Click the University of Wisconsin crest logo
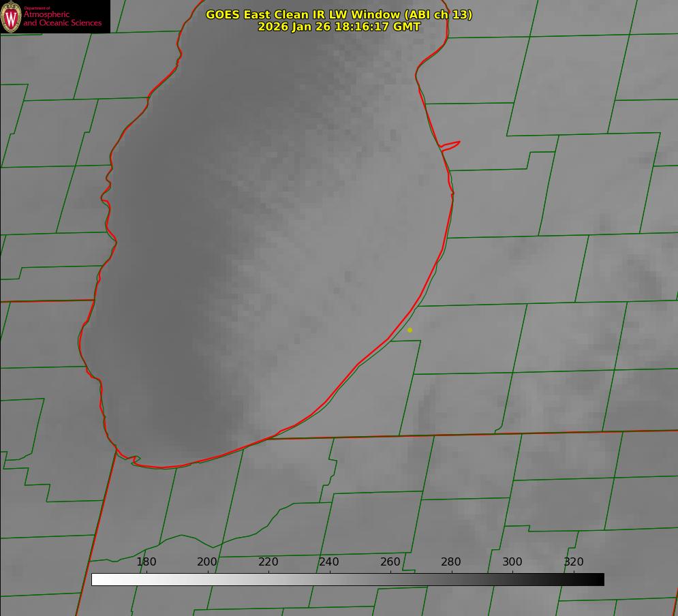The height and width of the screenshot is (616, 678). [x=11, y=16]
